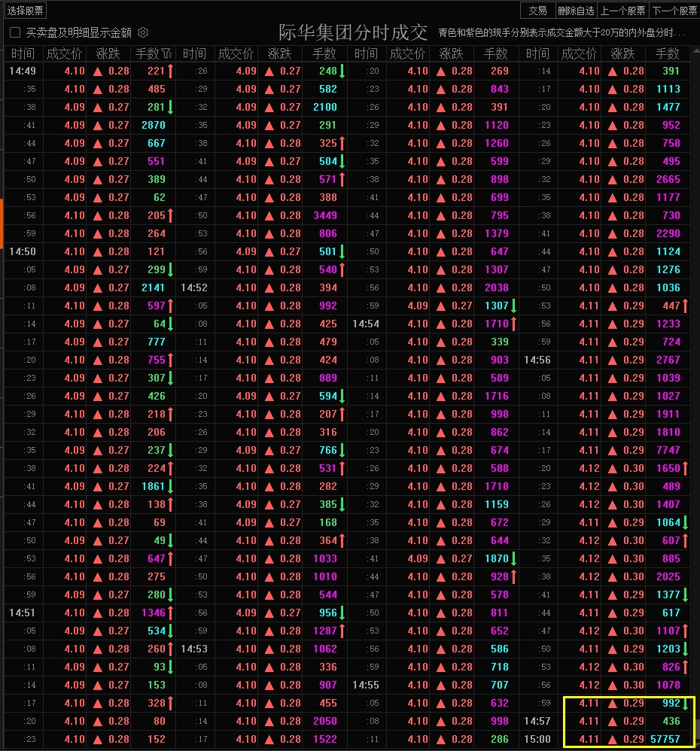Click 删除自选 to remove from watchlist
This screenshot has width=700, height=751.
point(576,11)
